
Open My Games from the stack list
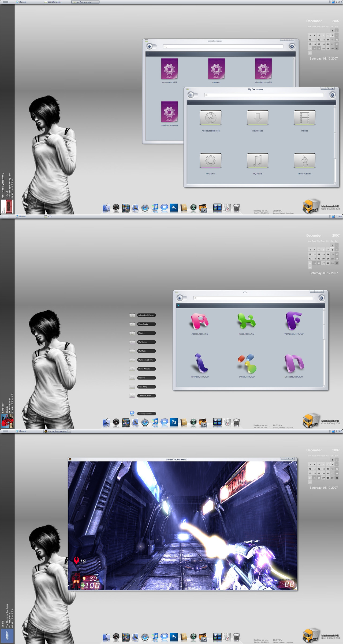coord(146,342)
